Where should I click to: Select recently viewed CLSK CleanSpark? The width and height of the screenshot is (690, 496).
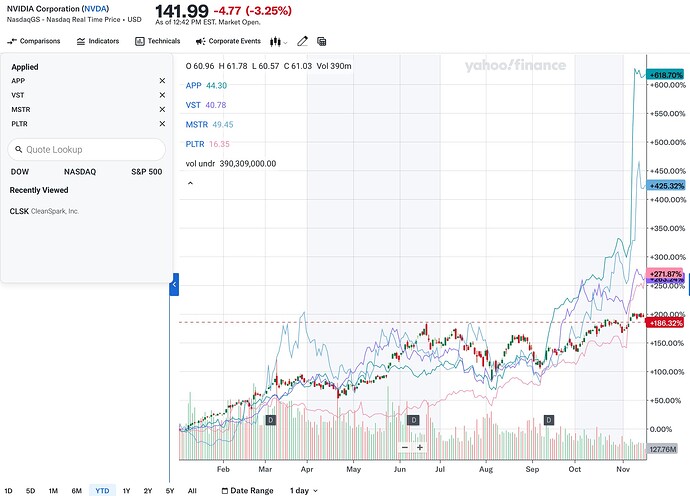click(x=44, y=211)
